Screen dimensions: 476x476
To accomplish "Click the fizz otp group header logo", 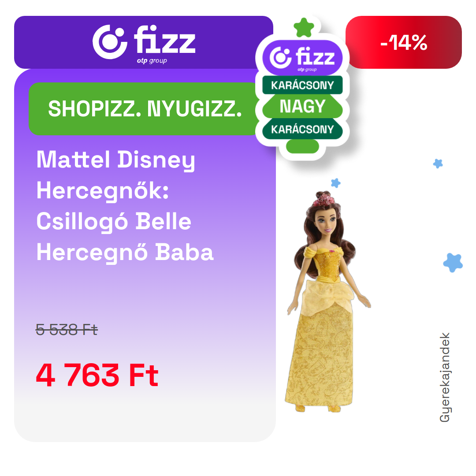I will coord(144,44).
